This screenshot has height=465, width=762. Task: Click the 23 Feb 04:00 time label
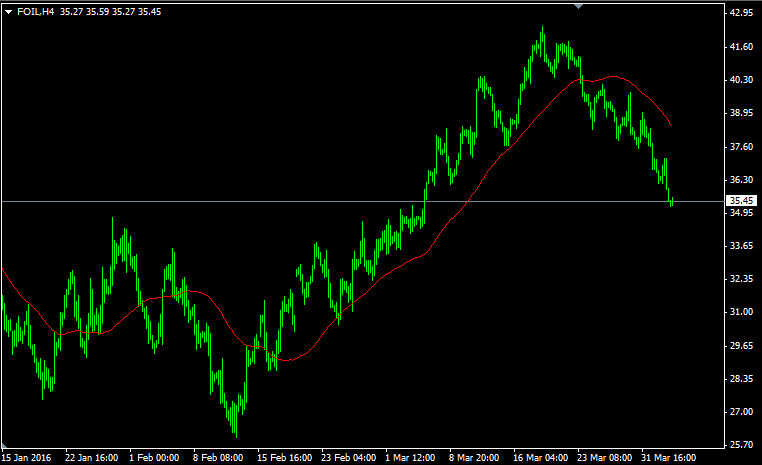[x=348, y=458]
